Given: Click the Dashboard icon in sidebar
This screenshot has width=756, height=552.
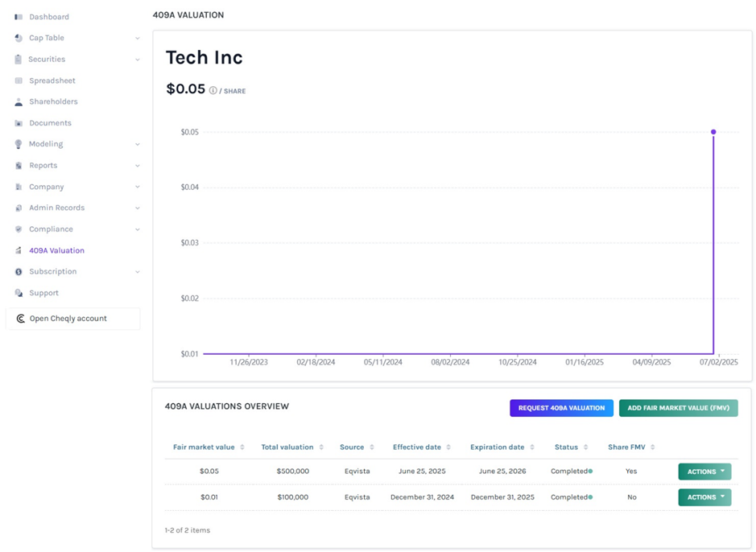Looking at the screenshot, I should tap(19, 17).
